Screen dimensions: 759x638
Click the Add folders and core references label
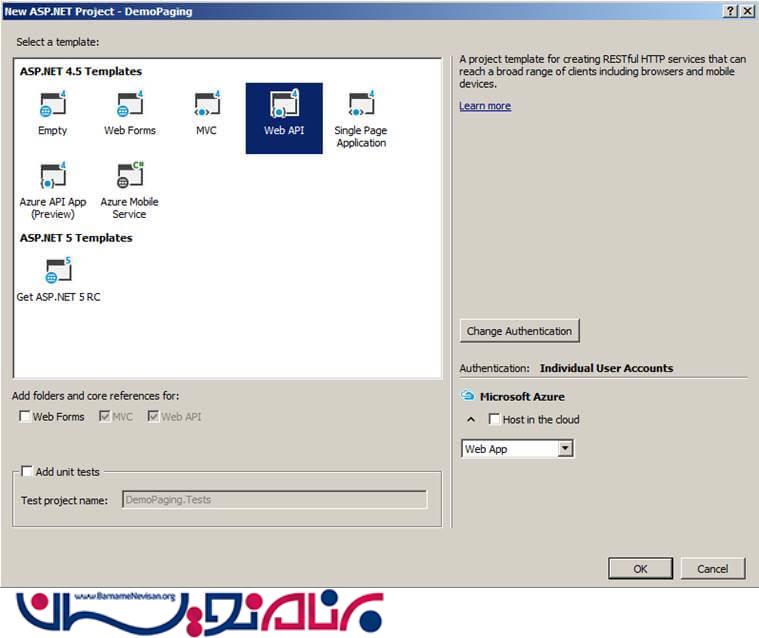(95, 395)
